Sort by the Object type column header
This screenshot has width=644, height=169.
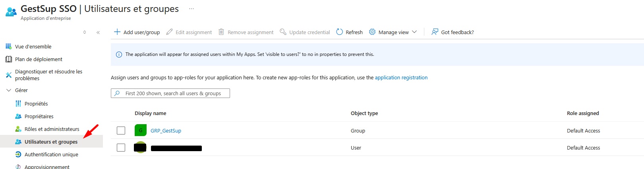click(364, 113)
